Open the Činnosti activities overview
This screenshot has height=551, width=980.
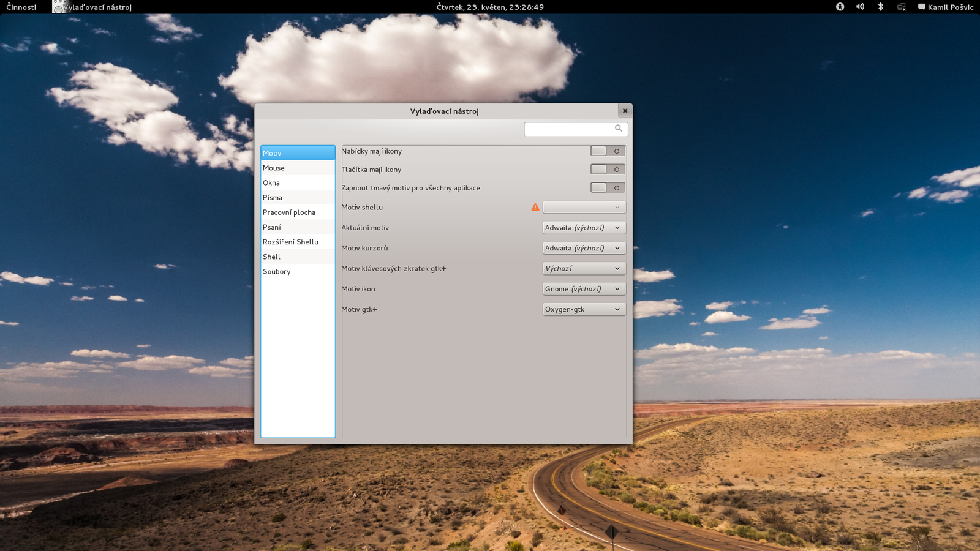coord(21,7)
